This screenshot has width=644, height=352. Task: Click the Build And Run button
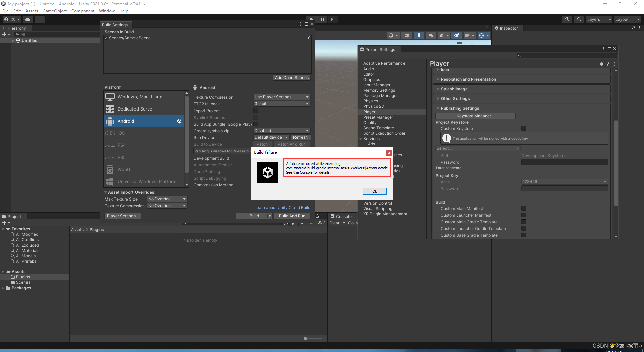(292, 216)
